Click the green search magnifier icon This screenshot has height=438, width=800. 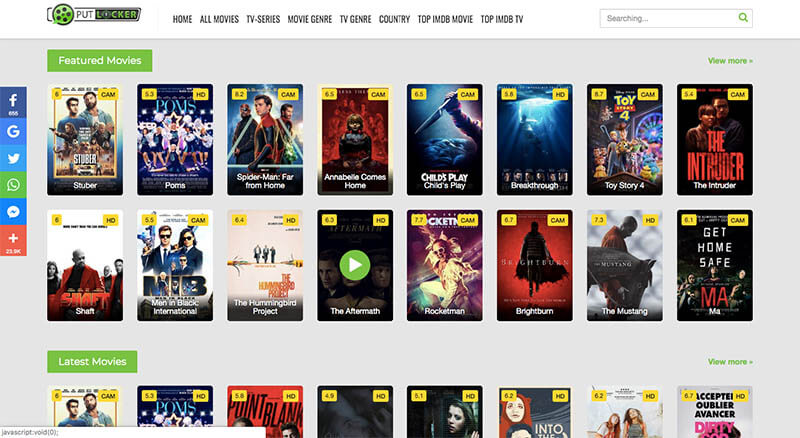[x=743, y=18]
